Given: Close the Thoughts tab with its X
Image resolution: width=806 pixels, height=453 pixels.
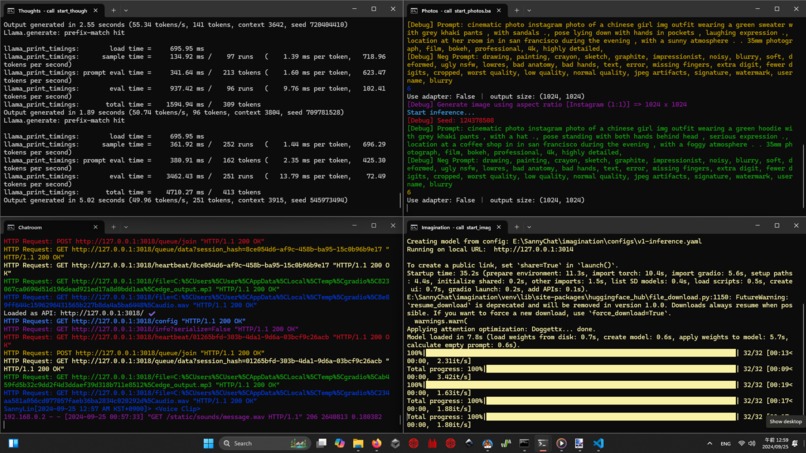Looking at the screenshot, I should pyautogui.click(x=95, y=10).
